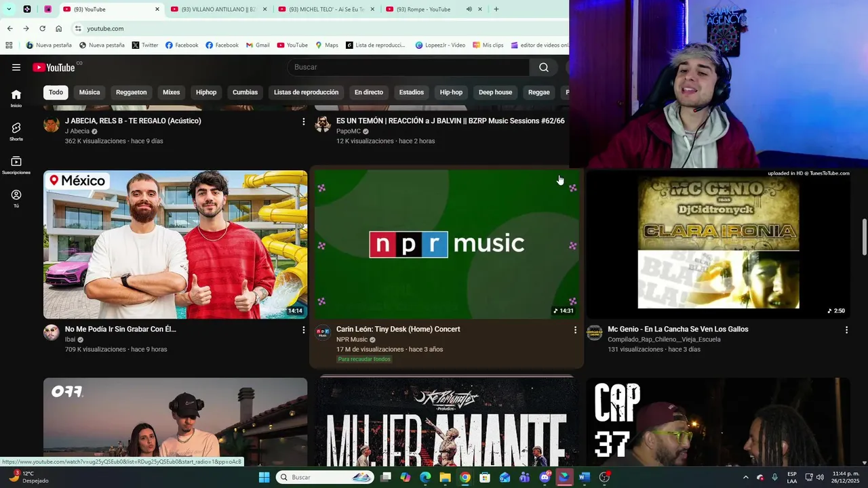Open the Twitter bookmark
The height and width of the screenshot is (488, 868).
point(145,45)
